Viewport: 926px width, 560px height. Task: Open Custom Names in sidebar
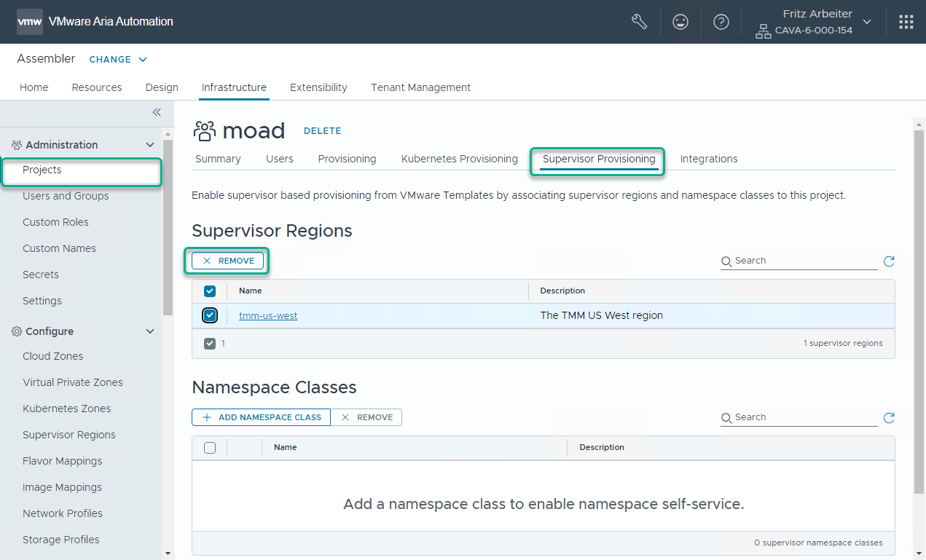[59, 248]
